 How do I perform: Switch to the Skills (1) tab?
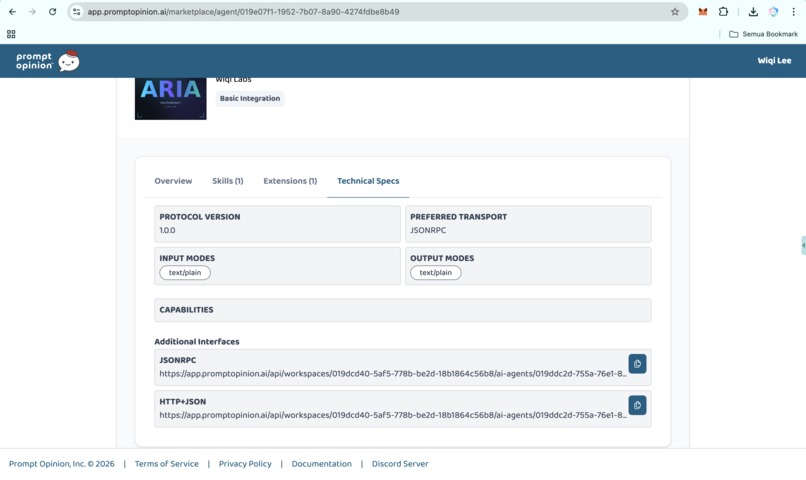click(x=228, y=181)
